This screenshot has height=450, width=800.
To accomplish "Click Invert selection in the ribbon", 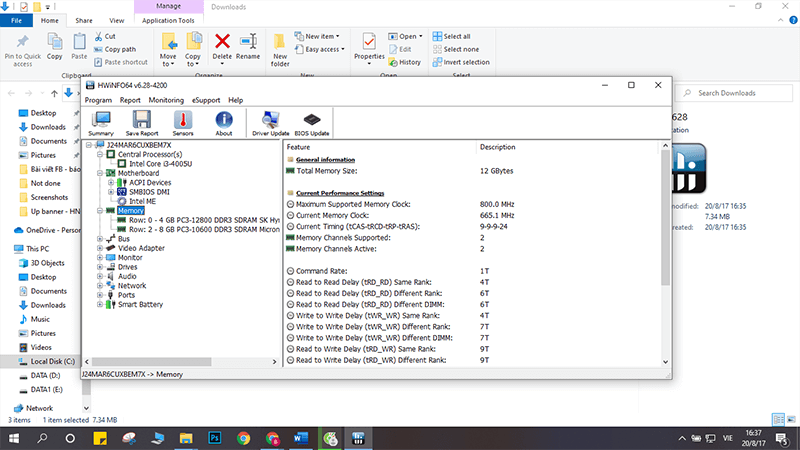I will point(461,62).
